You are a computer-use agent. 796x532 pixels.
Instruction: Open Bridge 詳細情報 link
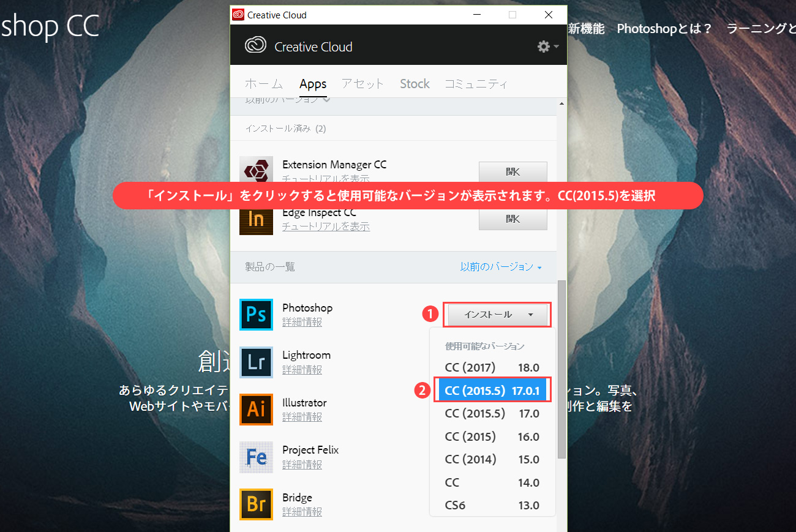pyautogui.click(x=302, y=512)
